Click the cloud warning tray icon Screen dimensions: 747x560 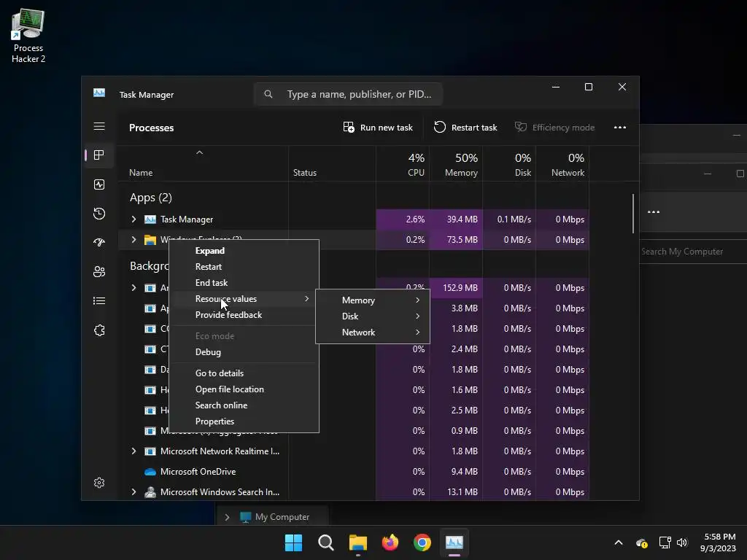click(642, 542)
